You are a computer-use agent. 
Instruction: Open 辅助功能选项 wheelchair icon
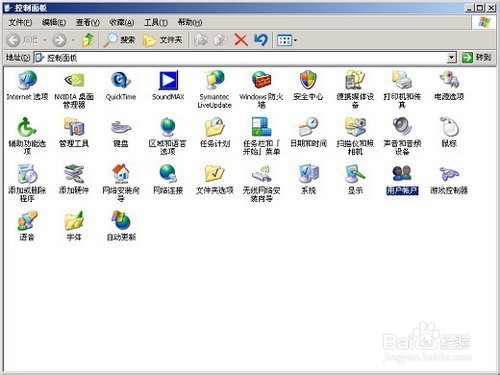pyautogui.click(x=27, y=136)
